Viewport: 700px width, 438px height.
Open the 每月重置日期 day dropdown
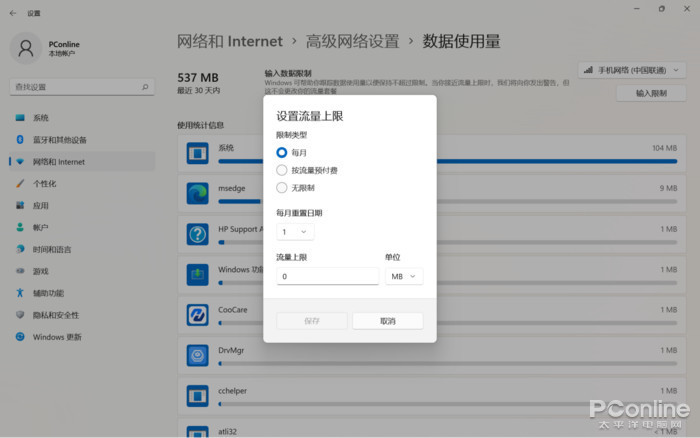[295, 232]
